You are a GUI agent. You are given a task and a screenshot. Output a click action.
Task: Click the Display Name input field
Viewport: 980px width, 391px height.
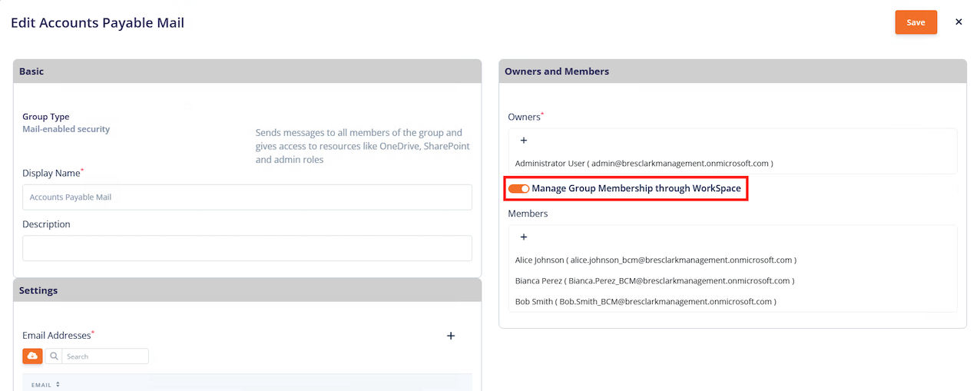[x=247, y=197]
